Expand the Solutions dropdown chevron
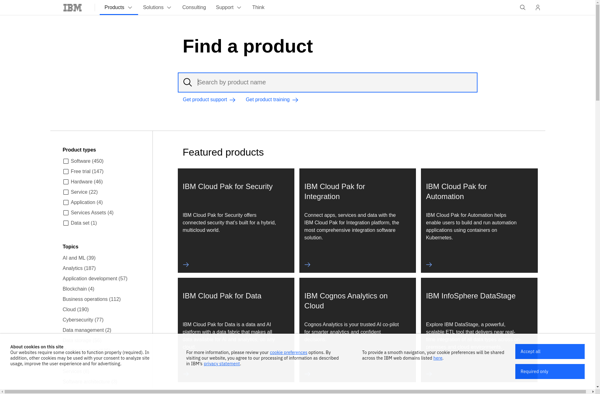 tap(169, 7)
